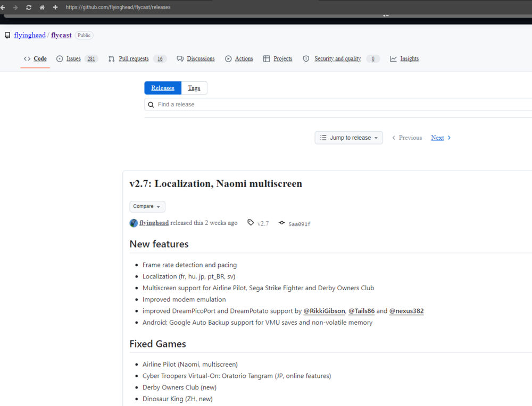Open the Insights tab

click(404, 58)
